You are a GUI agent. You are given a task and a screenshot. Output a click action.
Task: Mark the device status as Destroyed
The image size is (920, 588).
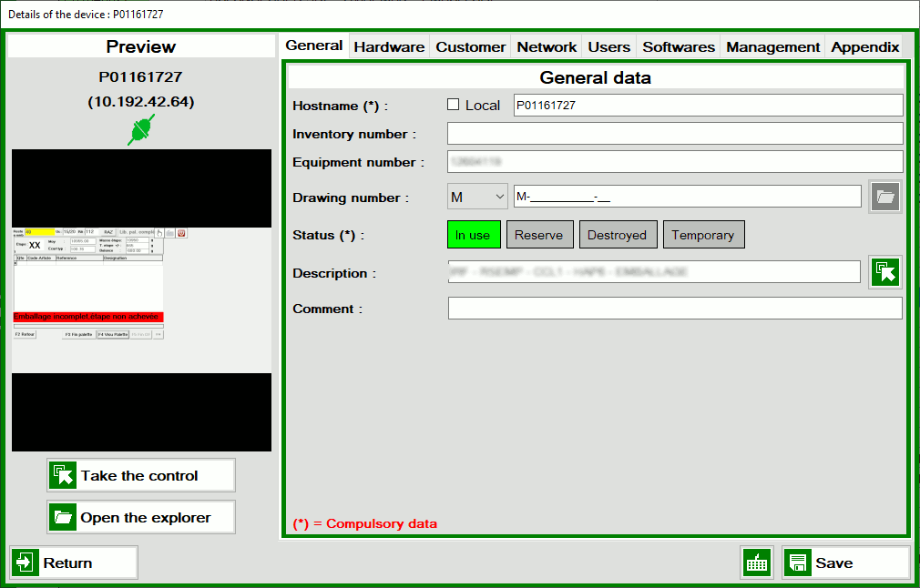(617, 235)
